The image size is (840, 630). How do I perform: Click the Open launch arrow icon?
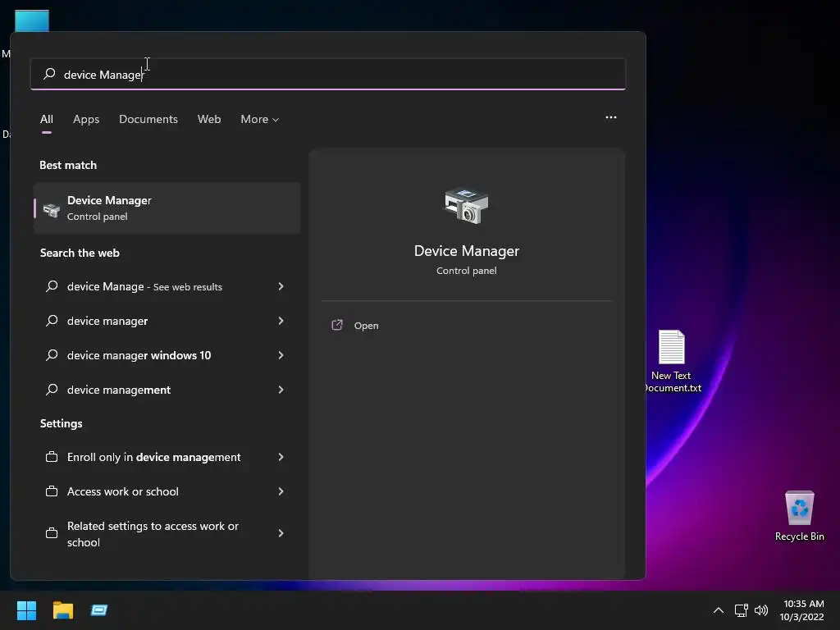[x=337, y=325]
